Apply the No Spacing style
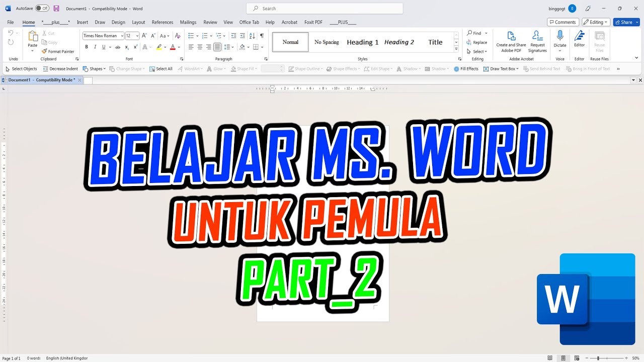644x362 pixels. coord(327,42)
